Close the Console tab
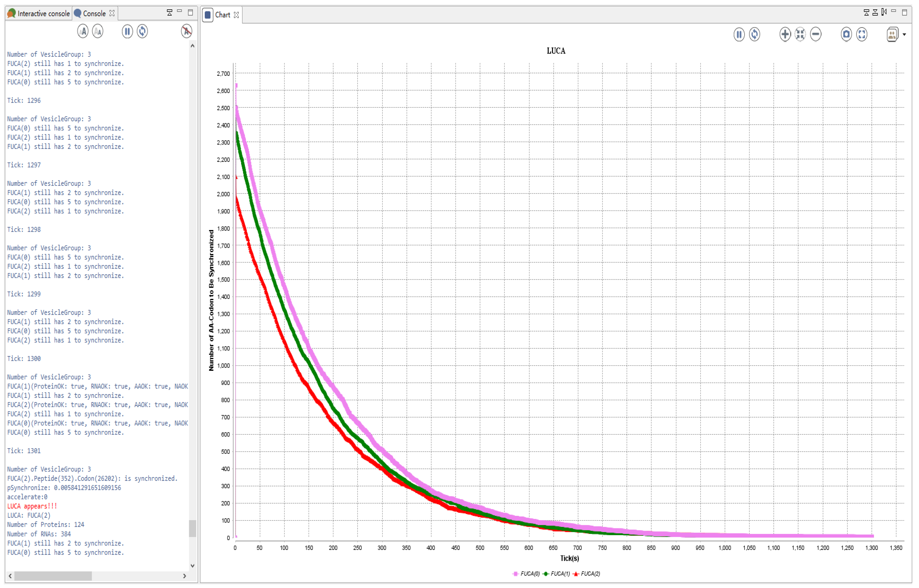This screenshot has width=919, height=588. pos(112,13)
